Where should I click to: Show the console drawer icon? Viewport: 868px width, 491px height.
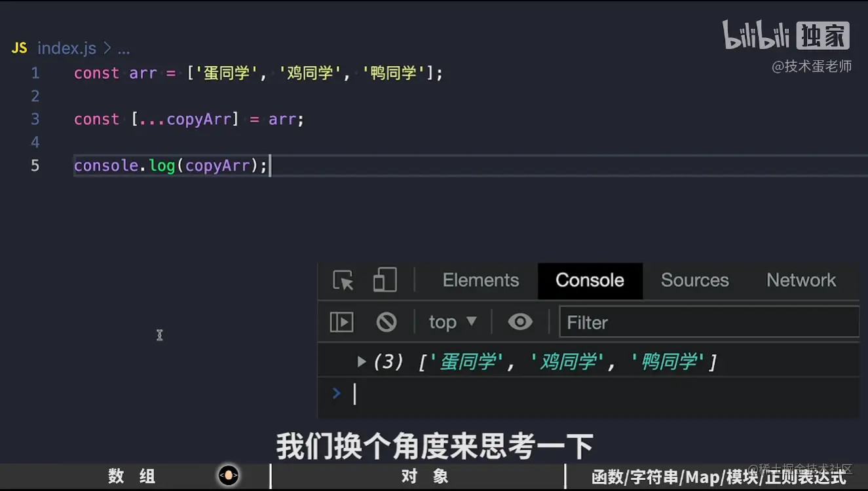341,321
